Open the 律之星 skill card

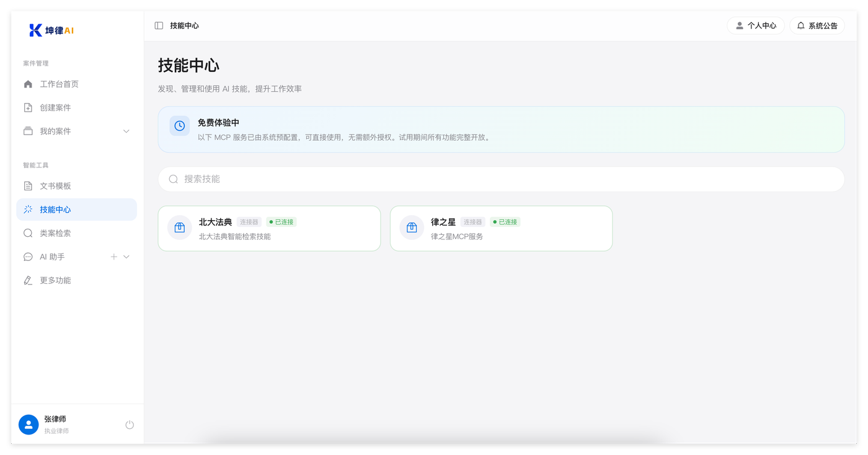coord(501,228)
